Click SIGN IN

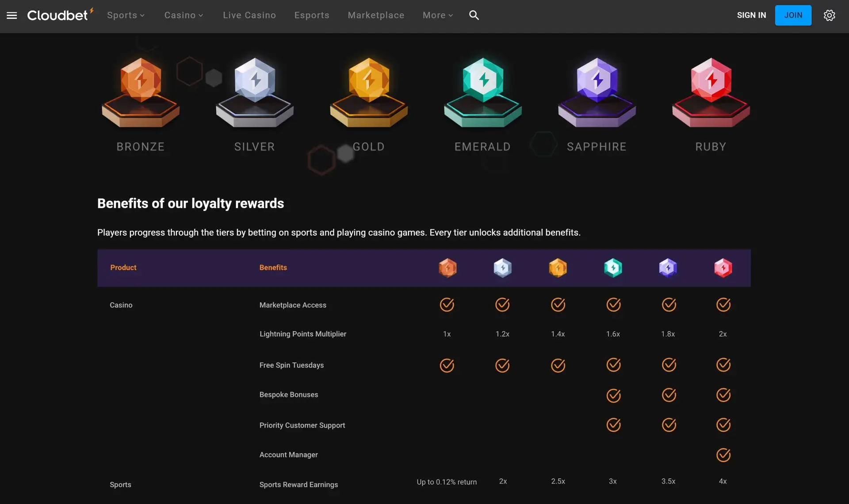pos(751,15)
